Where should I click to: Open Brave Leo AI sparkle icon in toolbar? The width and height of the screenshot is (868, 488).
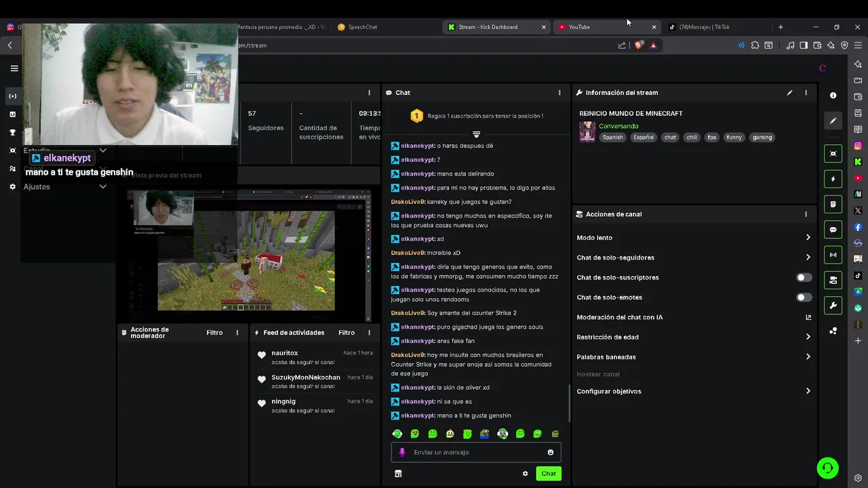pyautogui.click(x=831, y=45)
